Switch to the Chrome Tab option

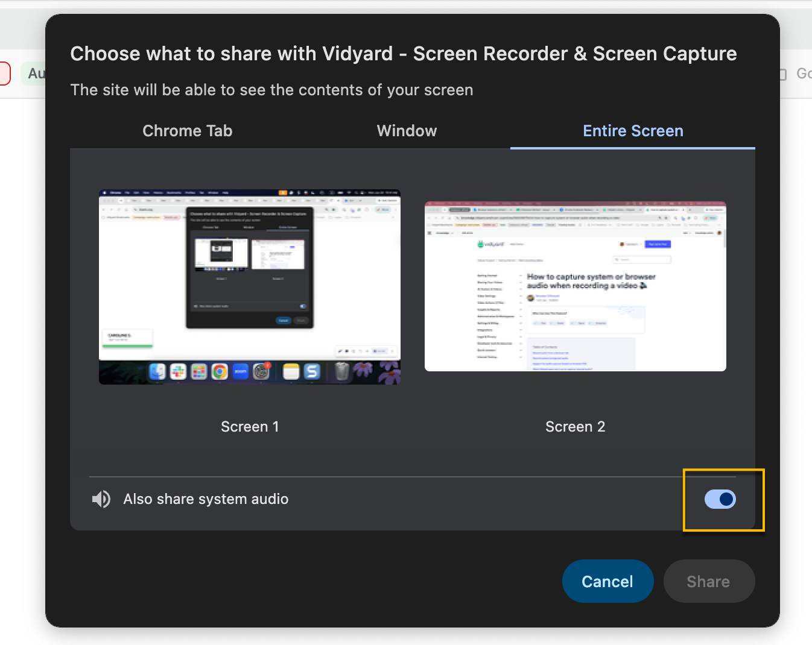click(x=187, y=131)
